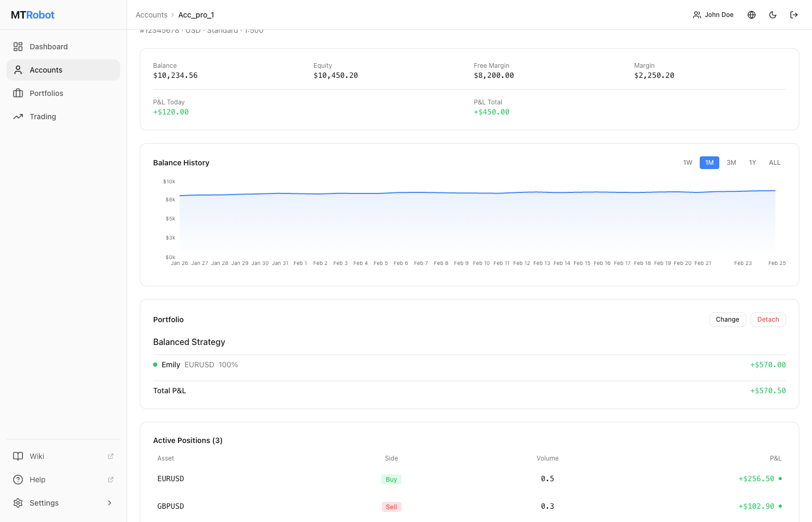Detach the Balanced Strategy portfolio
812x522 pixels.
click(x=768, y=319)
